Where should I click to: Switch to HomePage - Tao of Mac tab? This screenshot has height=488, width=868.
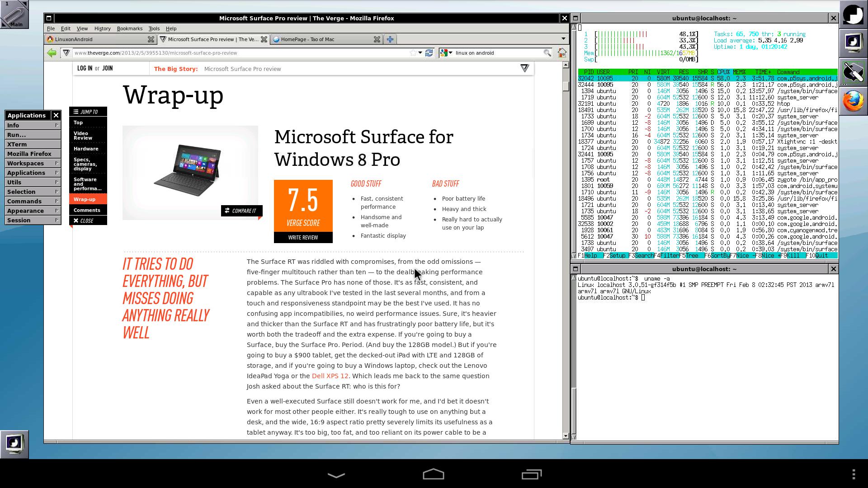[326, 39]
